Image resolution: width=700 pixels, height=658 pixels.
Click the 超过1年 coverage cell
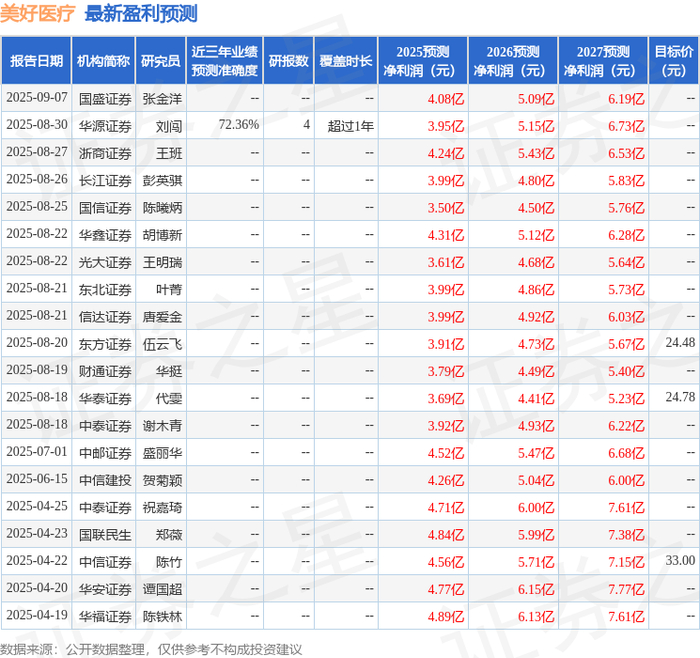[x=351, y=126]
